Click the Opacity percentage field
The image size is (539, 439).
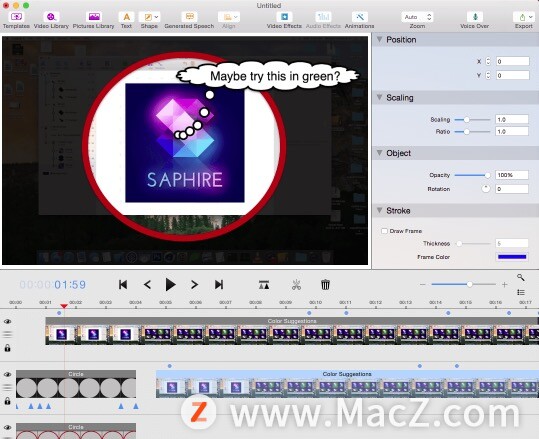[512, 175]
